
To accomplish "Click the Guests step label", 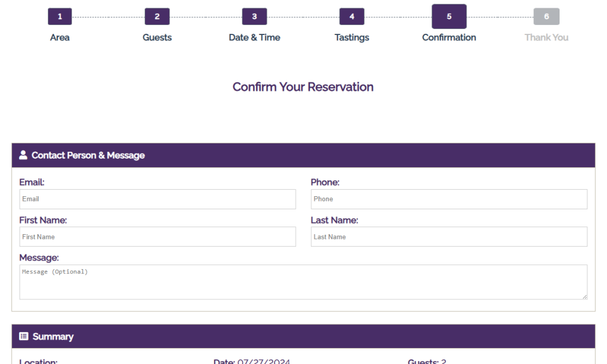I will point(157,37).
